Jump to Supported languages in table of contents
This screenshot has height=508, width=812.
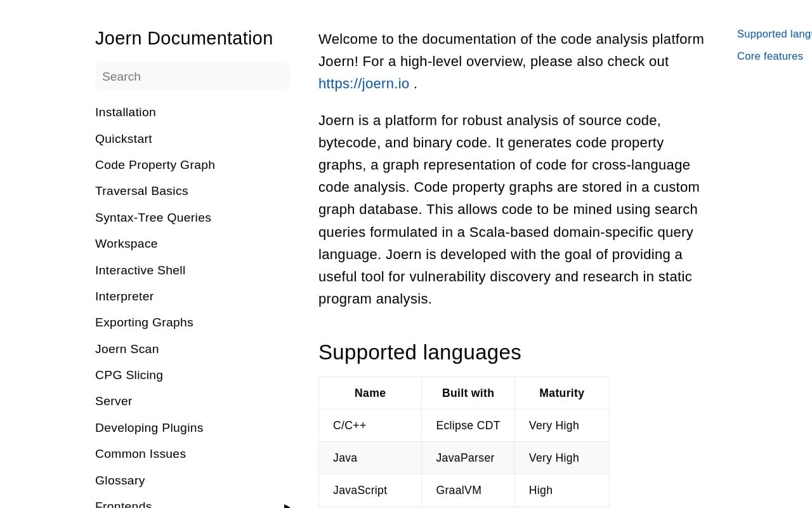click(774, 34)
